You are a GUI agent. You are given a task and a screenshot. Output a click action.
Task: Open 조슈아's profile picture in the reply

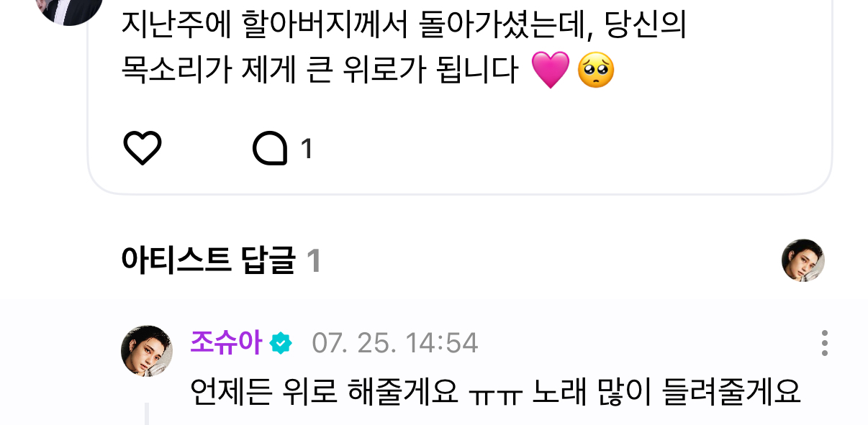click(147, 351)
